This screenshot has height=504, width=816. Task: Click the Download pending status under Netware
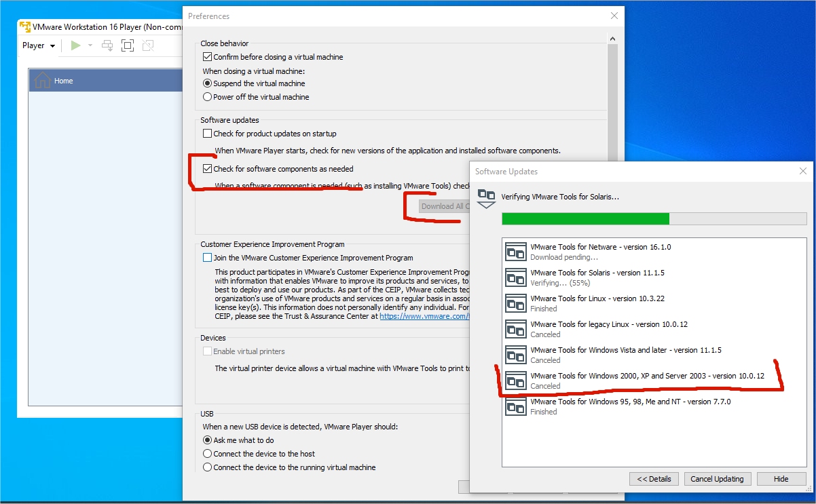(x=564, y=257)
